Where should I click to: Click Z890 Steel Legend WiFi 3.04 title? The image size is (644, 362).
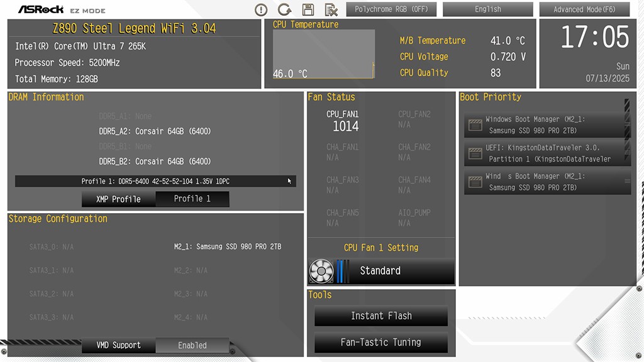135,28
